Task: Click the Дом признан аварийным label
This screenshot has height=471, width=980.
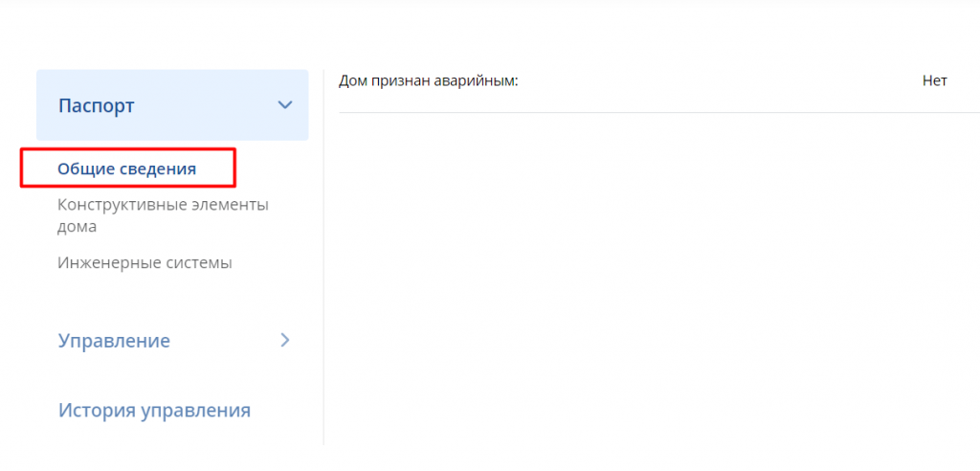Action: [429, 80]
